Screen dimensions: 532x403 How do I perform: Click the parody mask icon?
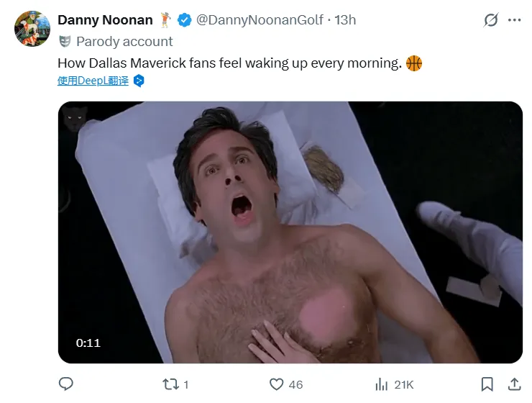point(64,42)
